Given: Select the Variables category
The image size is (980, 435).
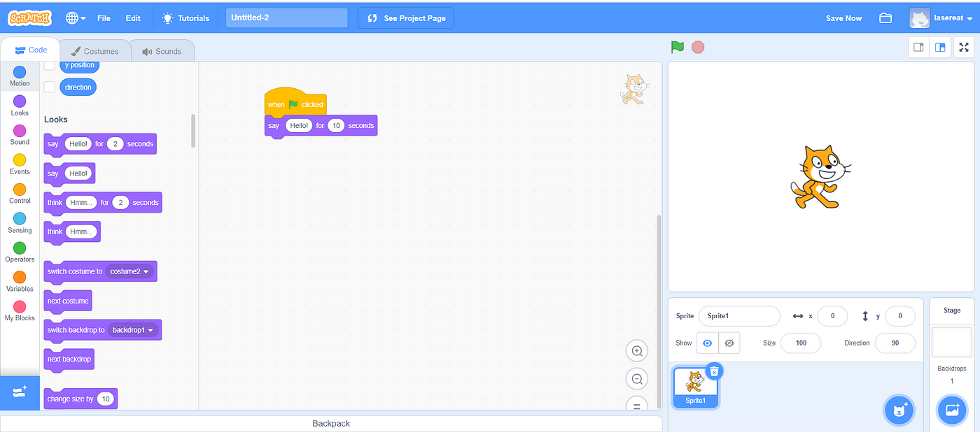Looking at the screenshot, I should pos(20,282).
